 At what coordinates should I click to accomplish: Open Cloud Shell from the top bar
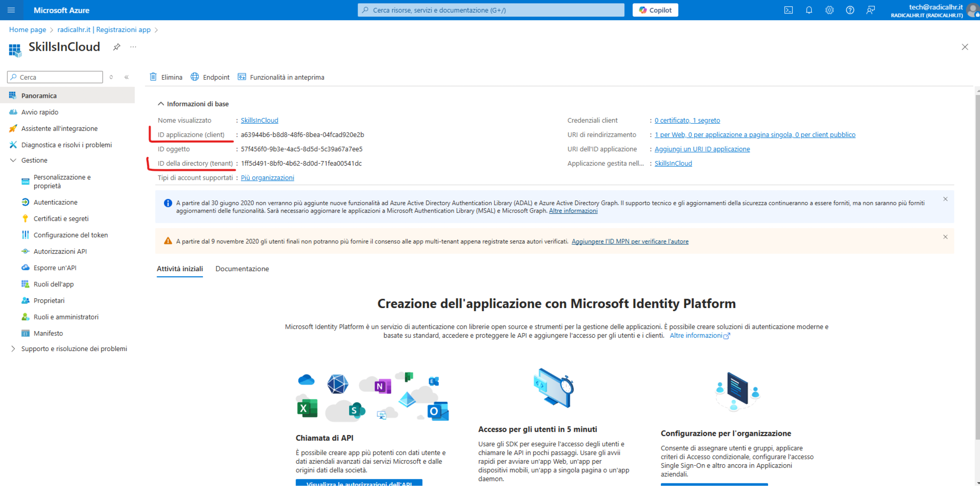click(788, 10)
